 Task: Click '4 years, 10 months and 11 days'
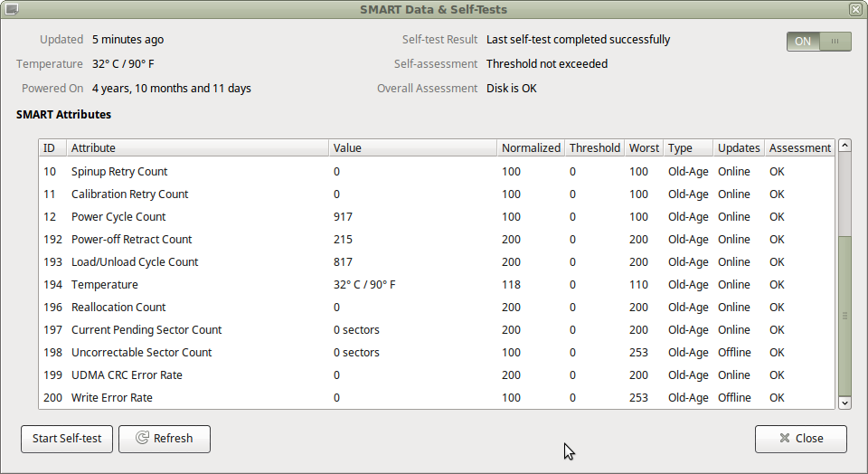[172, 89]
